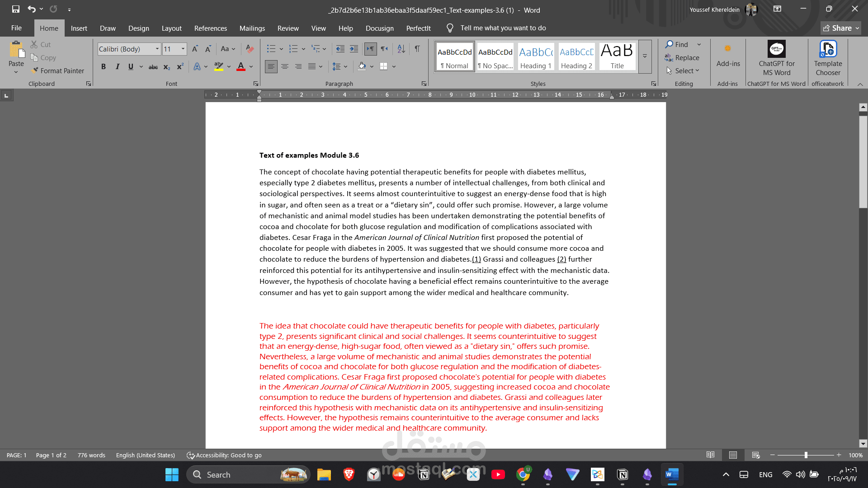Expand the Change Case menu
The image size is (868, 488).
228,49
